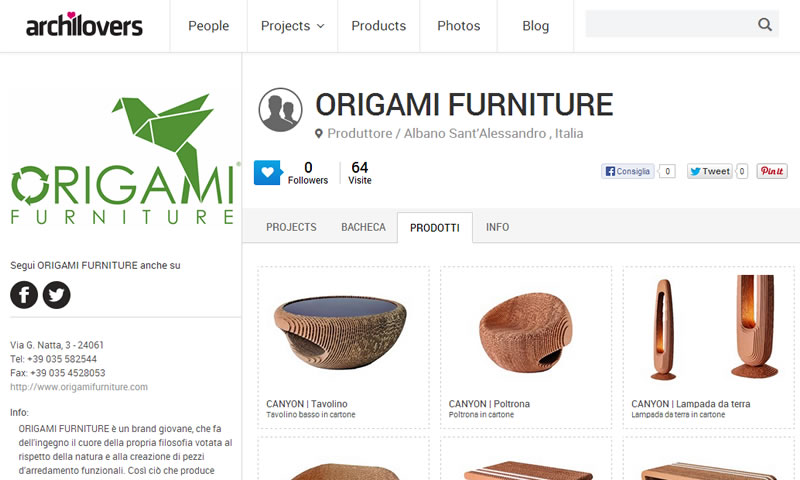Open the origamifurniture.com website link
This screenshot has height=480, width=800.
pyautogui.click(x=79, y=387)
